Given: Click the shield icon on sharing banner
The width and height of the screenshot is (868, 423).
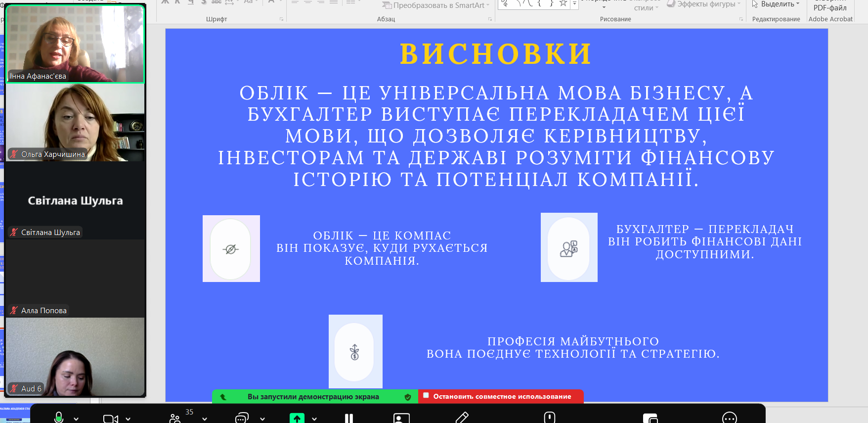Looking at the screenshot, I should tap(408, 397).
